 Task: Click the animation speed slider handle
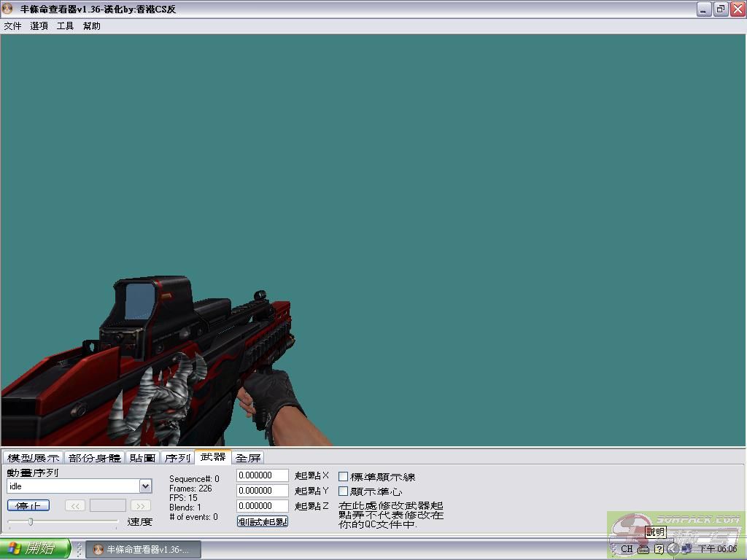pyautogui.click(x=30, y=521)
